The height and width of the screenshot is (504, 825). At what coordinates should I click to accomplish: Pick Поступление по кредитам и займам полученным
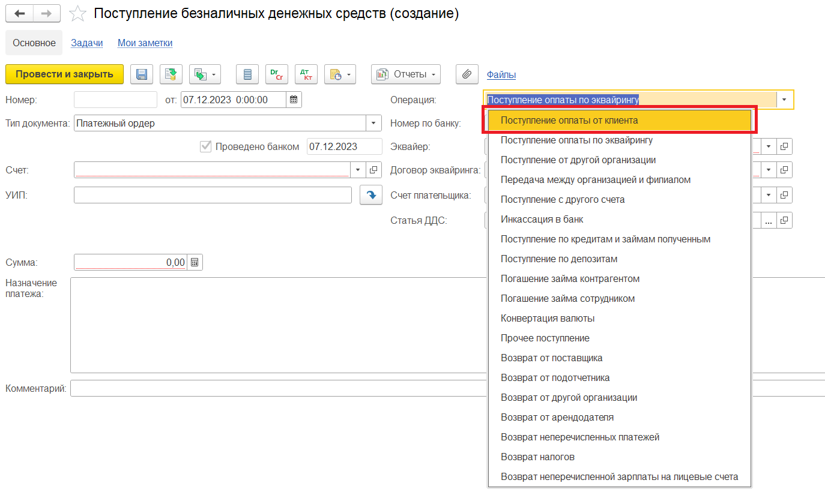point(619,239)
